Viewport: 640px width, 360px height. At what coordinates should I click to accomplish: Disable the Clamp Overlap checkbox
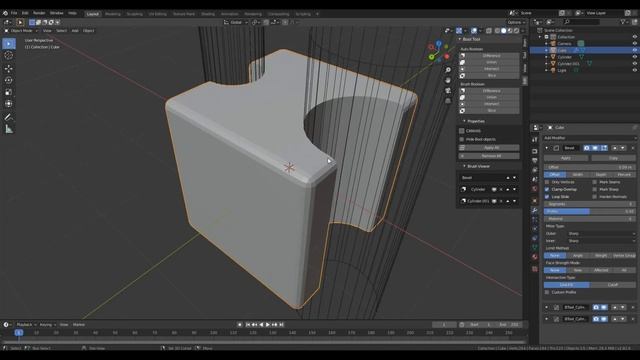547,189
